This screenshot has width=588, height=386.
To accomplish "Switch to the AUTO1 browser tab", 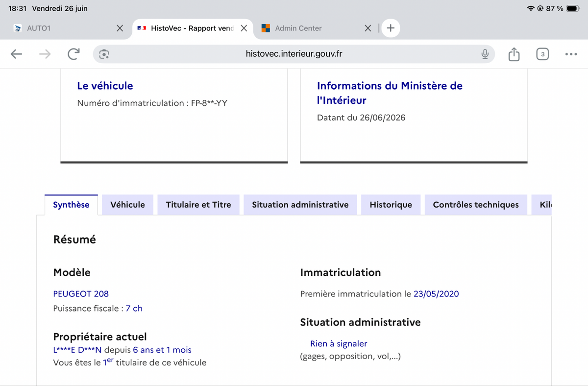I will pyautogui.click(x=64, y=28).
